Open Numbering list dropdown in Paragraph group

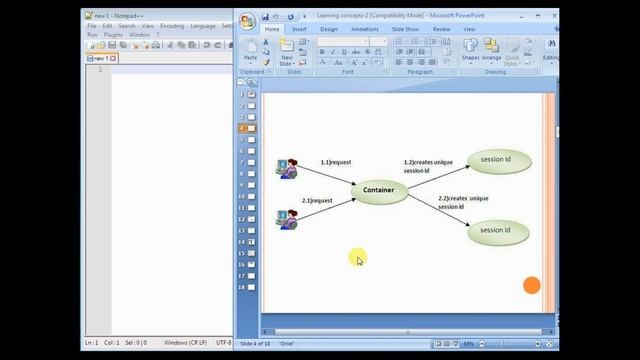coord(416,42)
